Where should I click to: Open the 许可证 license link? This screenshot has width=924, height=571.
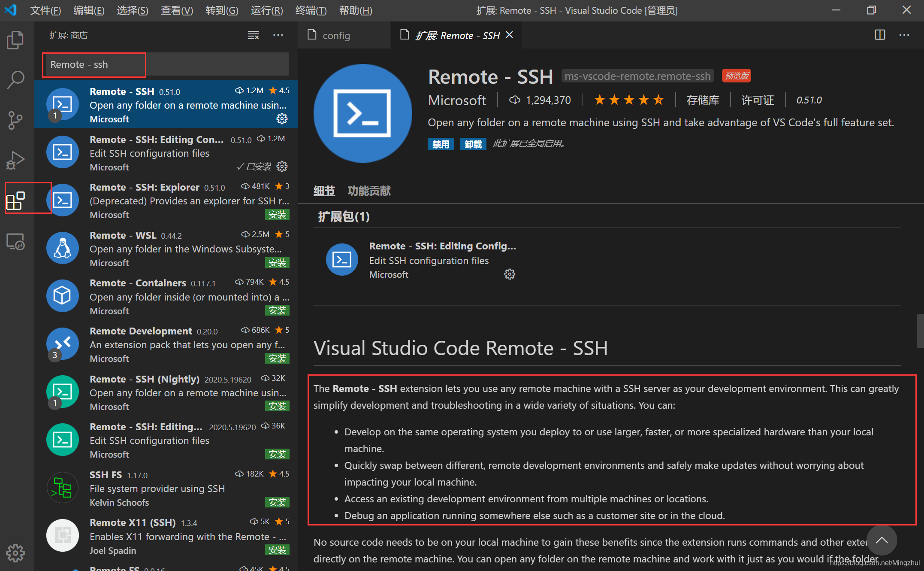(758, 100)
